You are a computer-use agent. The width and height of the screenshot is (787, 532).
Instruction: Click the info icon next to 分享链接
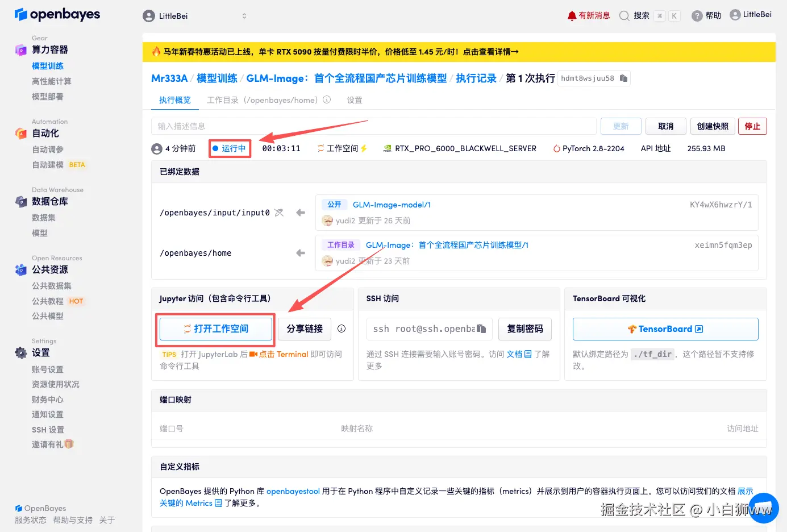click(x=342, y=329)
